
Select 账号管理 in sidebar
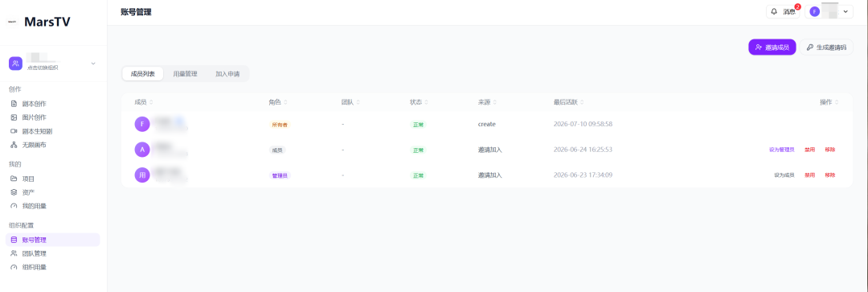(x=52, y=240)
